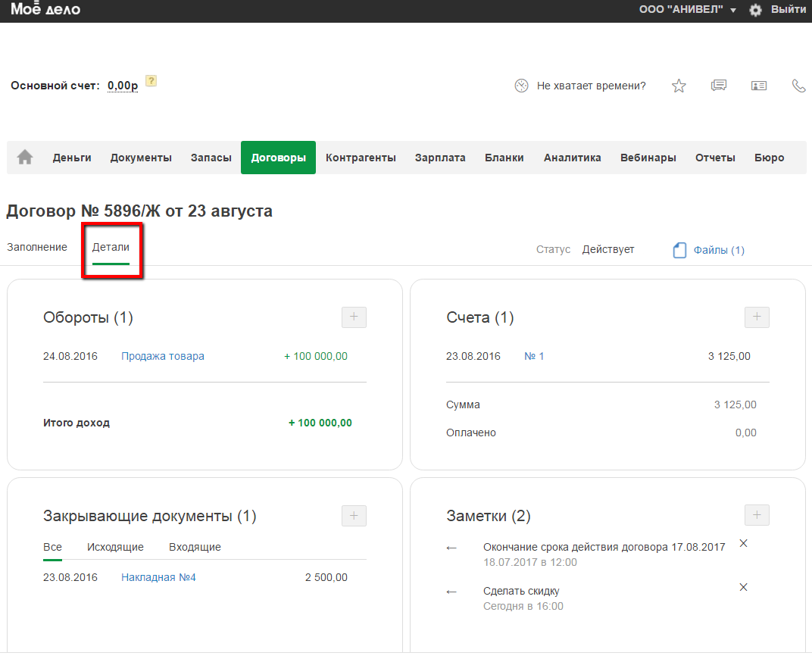Select the note time 'Сегодня в 16:00'
Image resolution: width=812 pixels, height=659 pixels.
click(523, 606)
